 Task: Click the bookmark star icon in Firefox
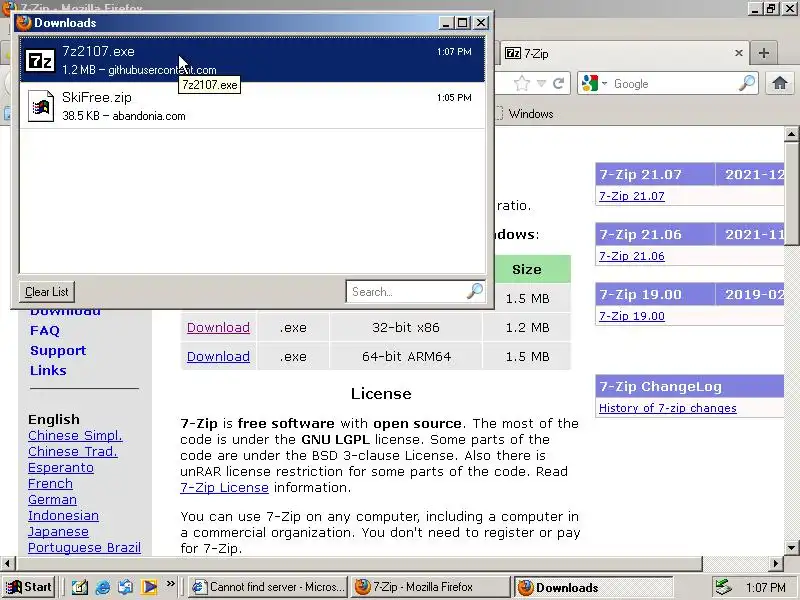[521, 83]
